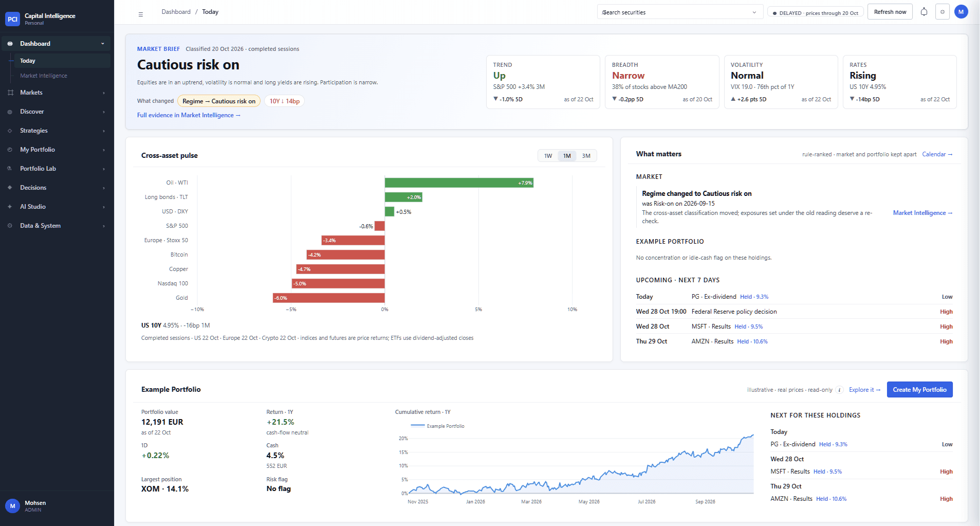Open the Decisions menu item

click(57, 188)
